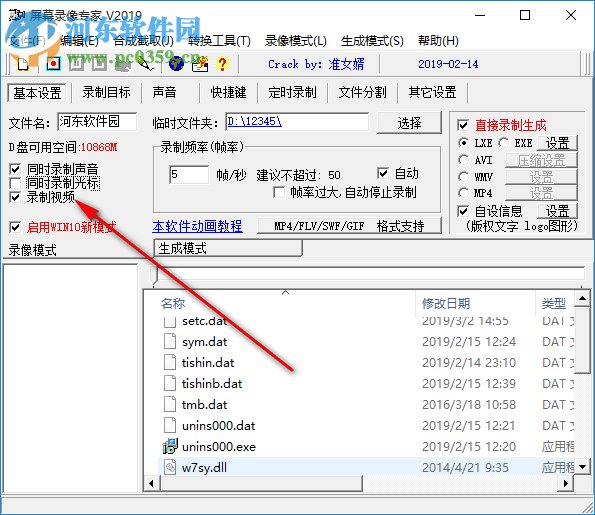Click 设置 button beside 自设信息
Screen dimensions: 595x515
click(557, 211)
